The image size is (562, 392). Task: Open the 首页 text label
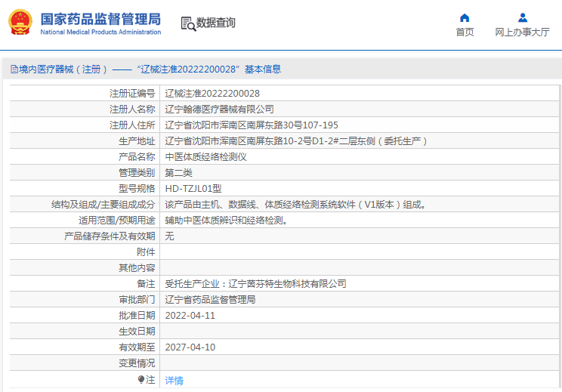pyautogui.click(x=465, y=32)
